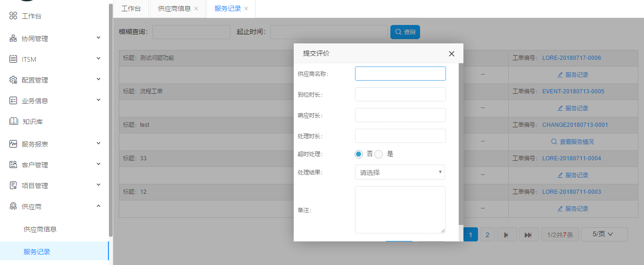This screenshot has width=644, height=265.
Task: Select 是 for 超时处理
Action: click(379, 154)
